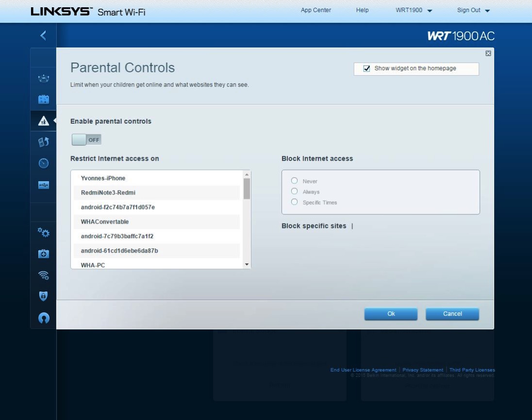Image resolution: width=532 pixels, height=420 pixels.
Task: Click the WRT1900AC model logo
Action: click(x=461, y=36)
